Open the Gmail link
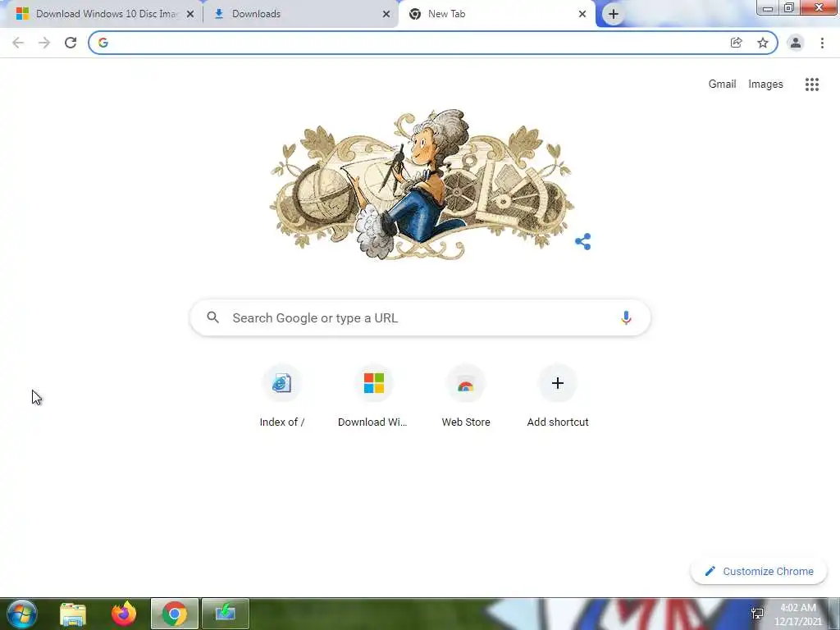The height and width of the screenshot is (630, 840). pyautogui.click(x=722, y=84)
